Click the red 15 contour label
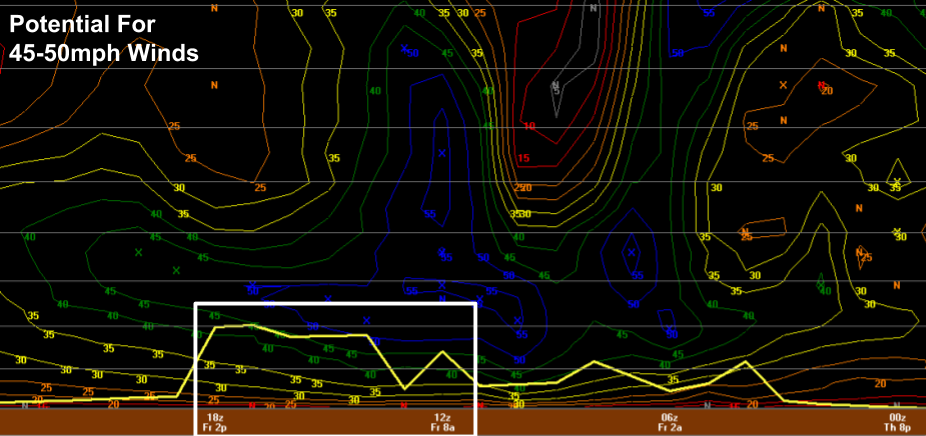The image size is (926, 436). (x=522, y=158)
